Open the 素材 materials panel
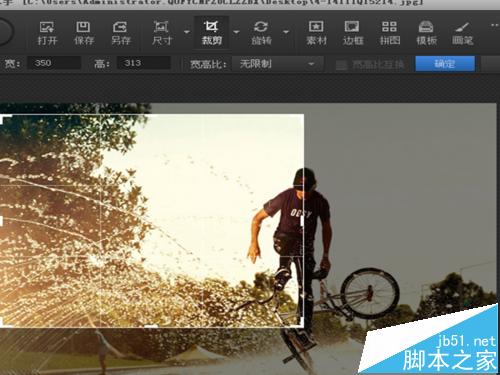This screenshot has height=375, width=500. tap(316, 33)
